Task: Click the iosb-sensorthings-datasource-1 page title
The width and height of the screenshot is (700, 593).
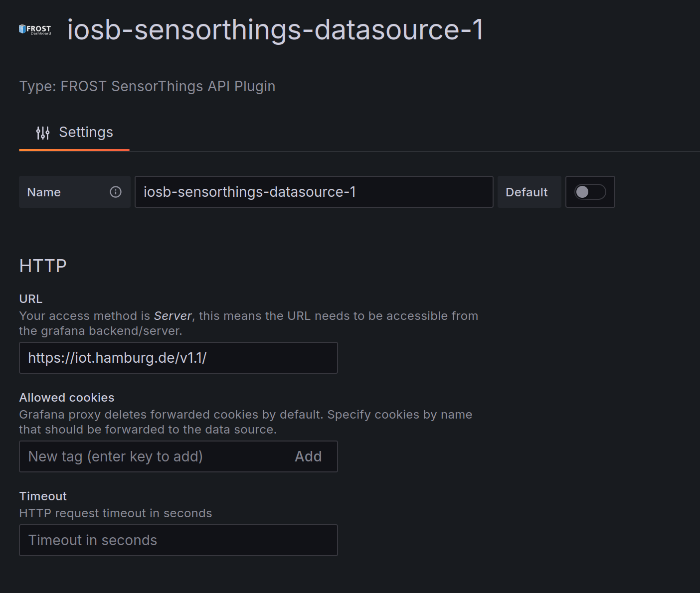Action: (x=275, y=30)
